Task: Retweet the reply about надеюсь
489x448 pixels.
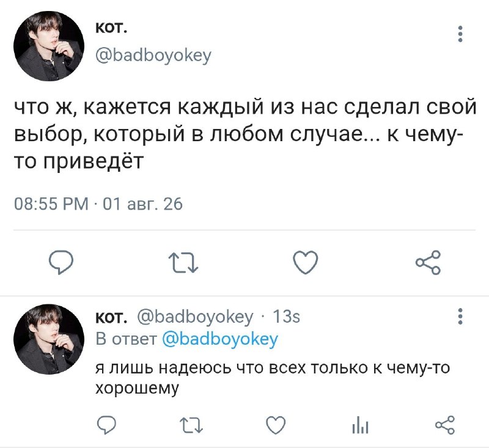Action: 192,425
